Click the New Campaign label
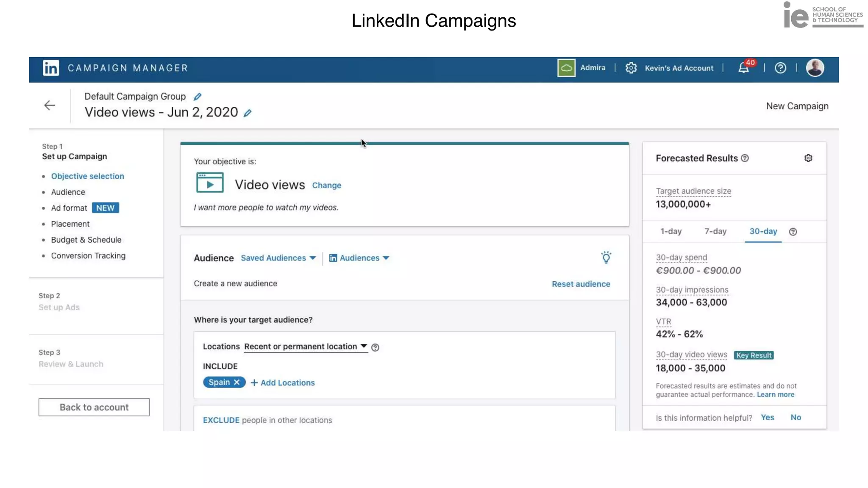 pos(797,106)
